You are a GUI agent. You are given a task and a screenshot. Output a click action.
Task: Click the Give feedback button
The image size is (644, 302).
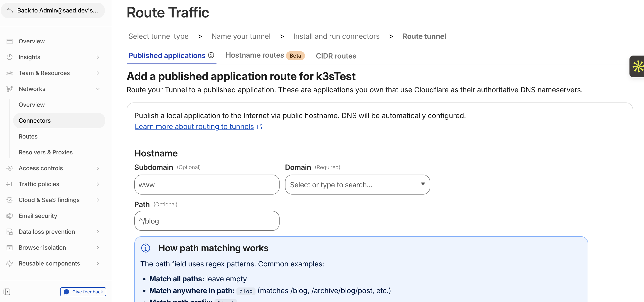coord(83,292)
